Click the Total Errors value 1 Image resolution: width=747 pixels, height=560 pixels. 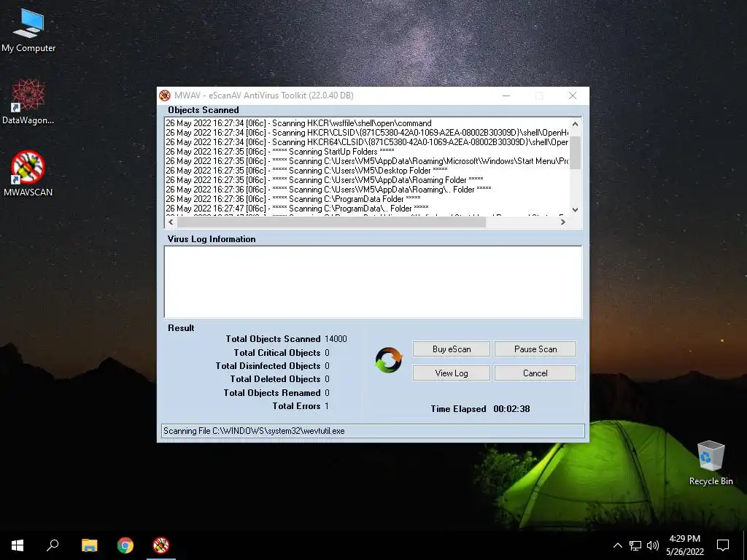pos(327,406)
